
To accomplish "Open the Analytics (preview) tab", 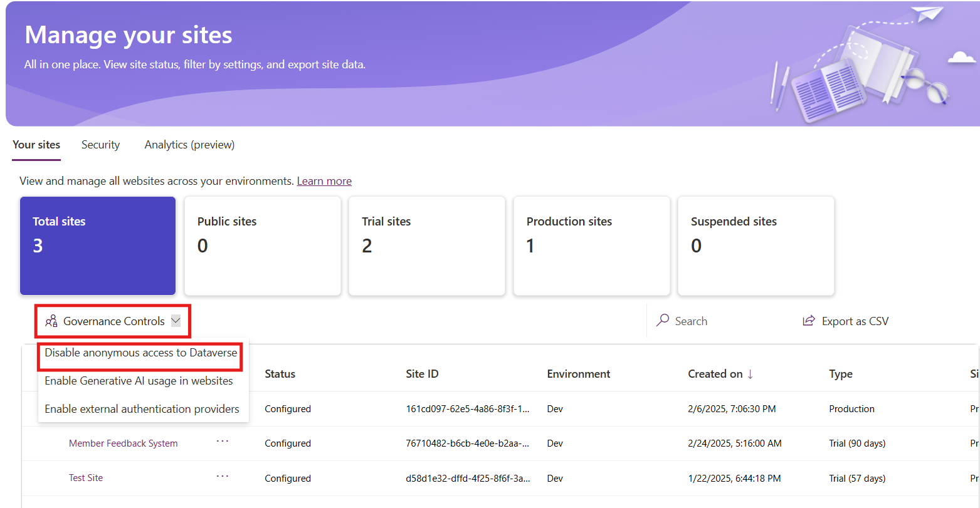I will click(x=189, y=145).
